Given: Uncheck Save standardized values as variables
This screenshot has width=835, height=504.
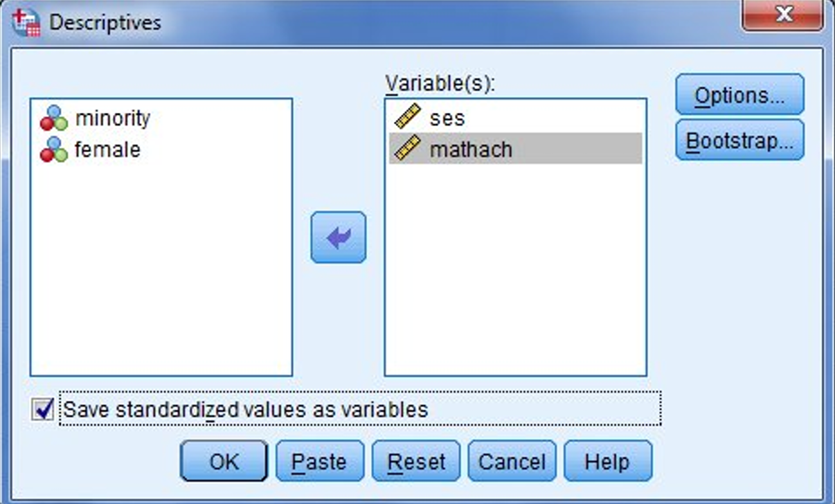Looking at the screenshot, I should pyautogui.click(x=43, y=409).
